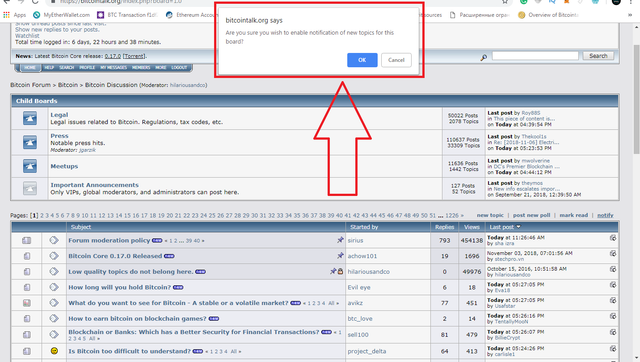
Task: Open the sirius user profile
Action: [355, 240]
